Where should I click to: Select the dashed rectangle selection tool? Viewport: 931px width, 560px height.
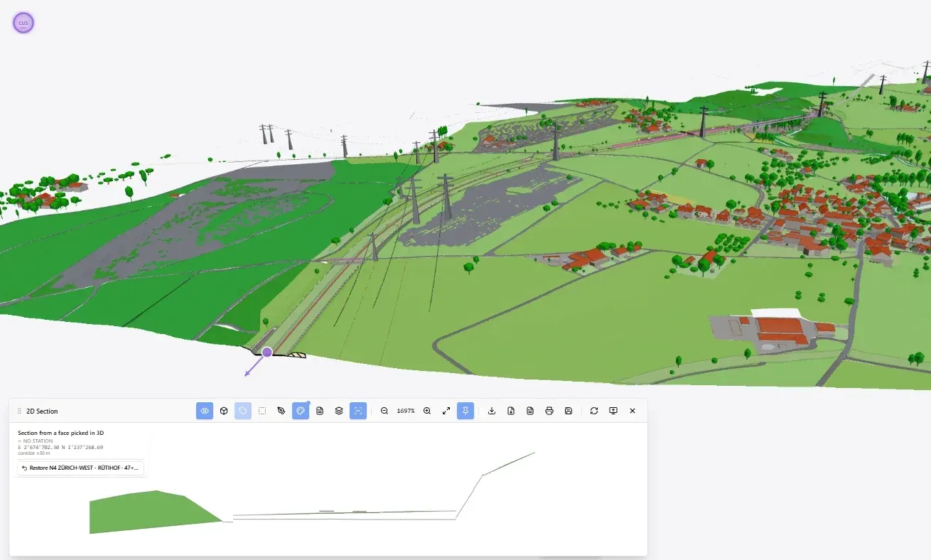point(262,411)
